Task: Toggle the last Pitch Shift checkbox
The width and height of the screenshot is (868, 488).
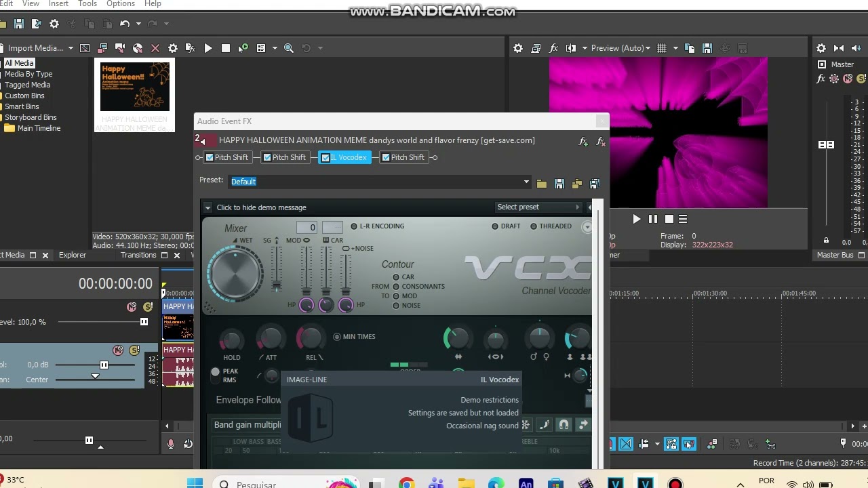Action: (386, 157)
